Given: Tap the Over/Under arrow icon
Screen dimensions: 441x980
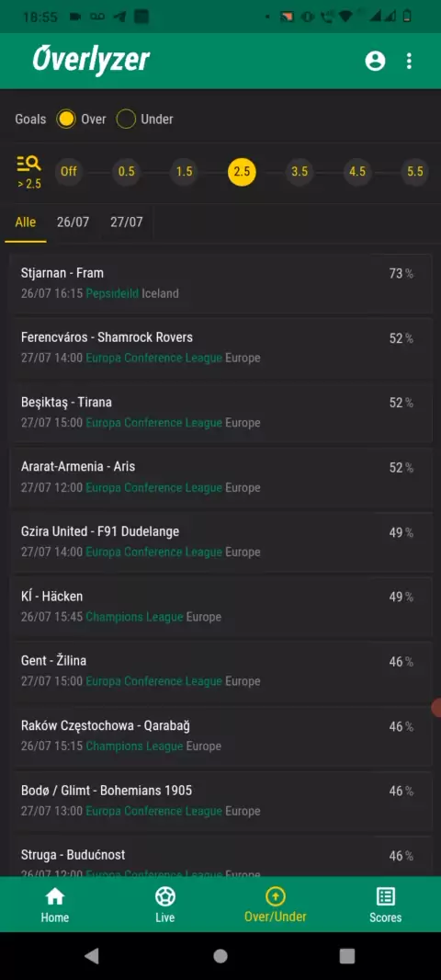Looking at the screenshot, I should click(275, 896).
